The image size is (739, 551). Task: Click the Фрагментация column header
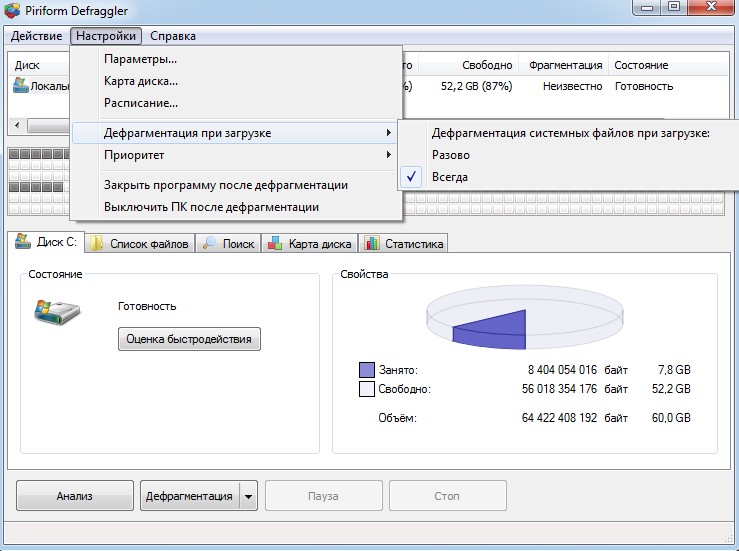pos(565,65)
